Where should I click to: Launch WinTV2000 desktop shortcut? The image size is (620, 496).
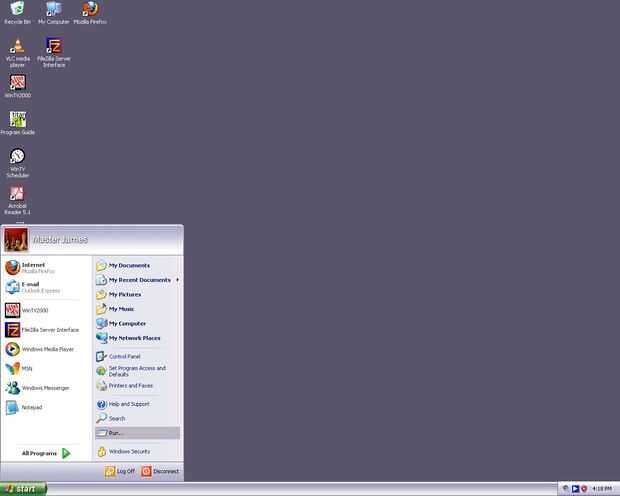(17, 86)
